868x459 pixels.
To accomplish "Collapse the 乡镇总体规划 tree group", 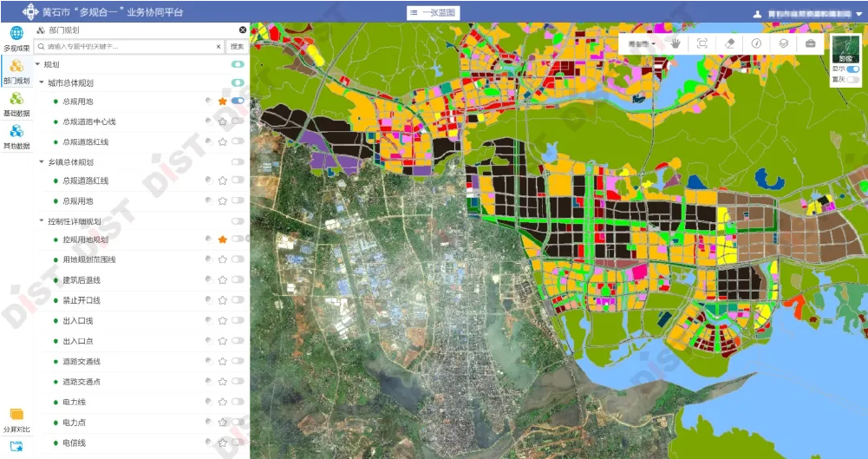I will 41,161.
